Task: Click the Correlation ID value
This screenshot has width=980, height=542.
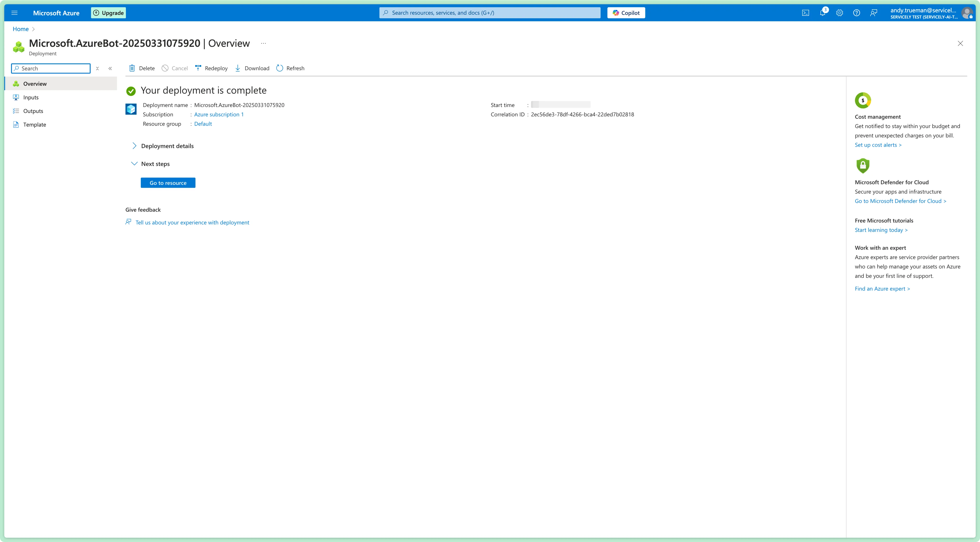Action: click(582, 115)
